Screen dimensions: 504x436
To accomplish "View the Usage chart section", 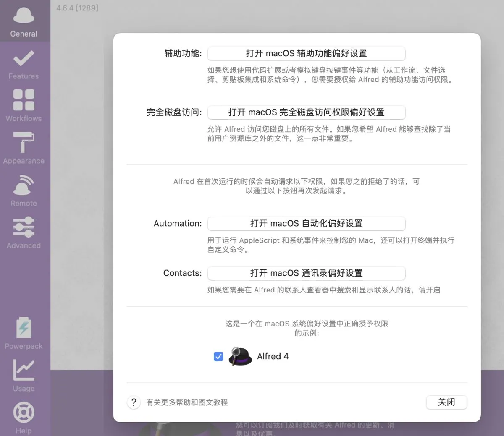I will coord(24,376).
